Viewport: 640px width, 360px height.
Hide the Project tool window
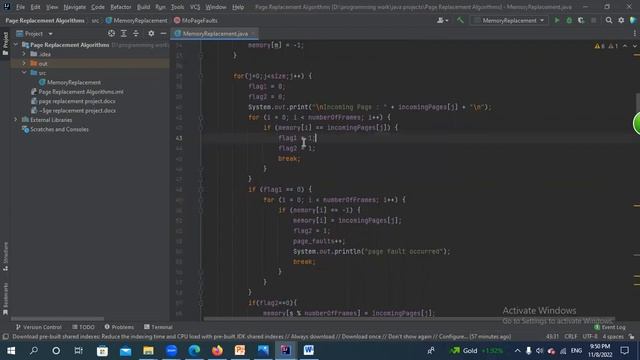click(163, 33)
